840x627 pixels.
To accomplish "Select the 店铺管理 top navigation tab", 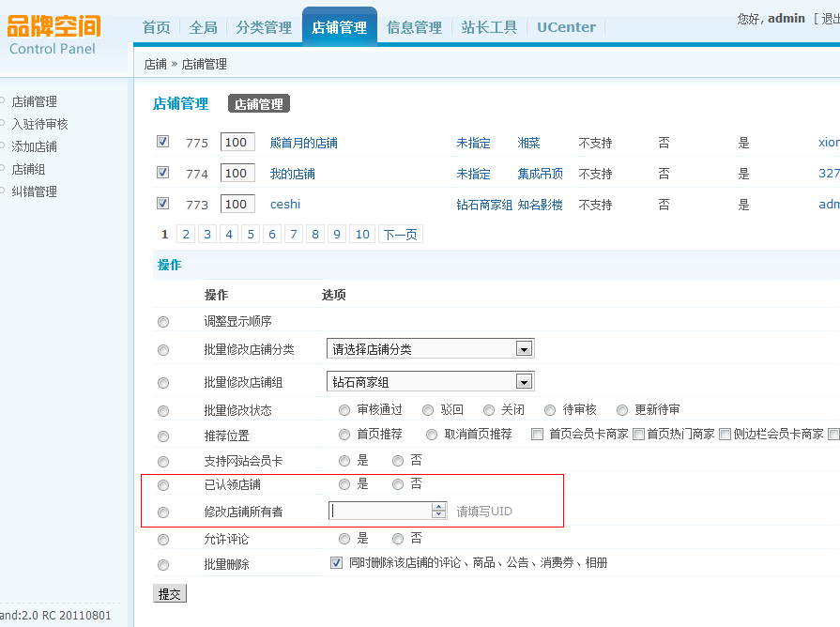I will (339, 27).
